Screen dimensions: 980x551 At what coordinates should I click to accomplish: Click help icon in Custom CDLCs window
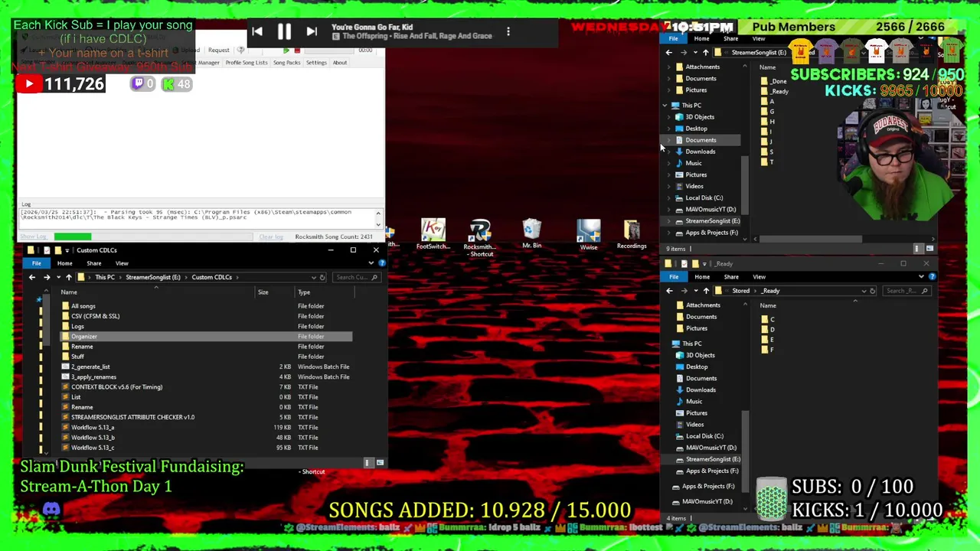click(x=381, y=263)
